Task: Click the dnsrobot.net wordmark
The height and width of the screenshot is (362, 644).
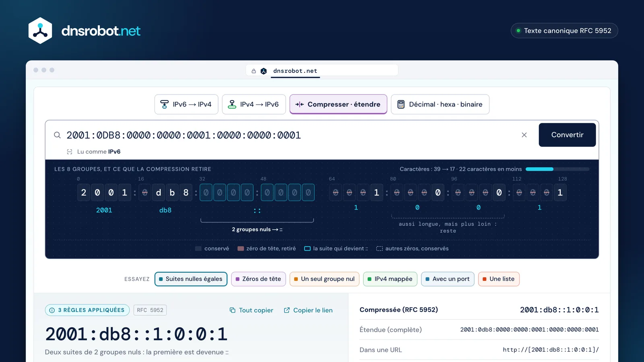Action: point(101,31)
